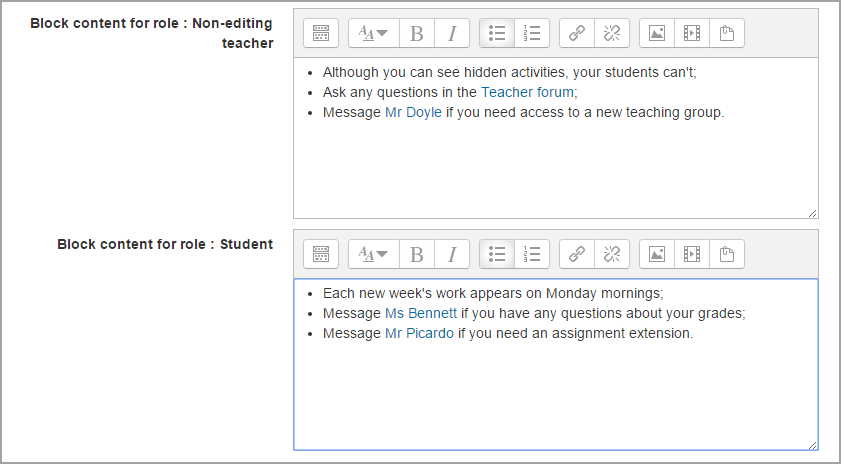
Task: Click the Ms Bennett link
Action: click(420, 313)
